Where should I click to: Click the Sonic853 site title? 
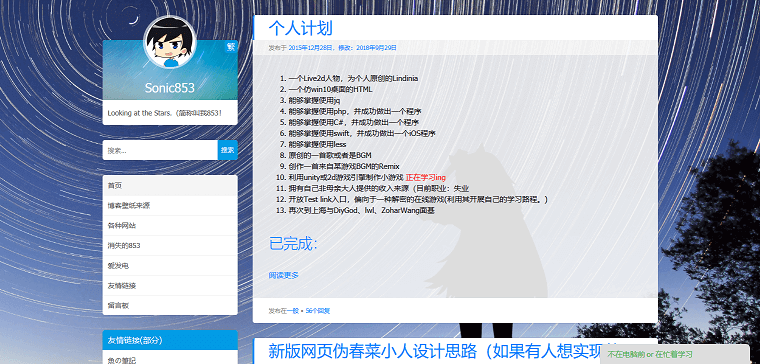[170, 88]
